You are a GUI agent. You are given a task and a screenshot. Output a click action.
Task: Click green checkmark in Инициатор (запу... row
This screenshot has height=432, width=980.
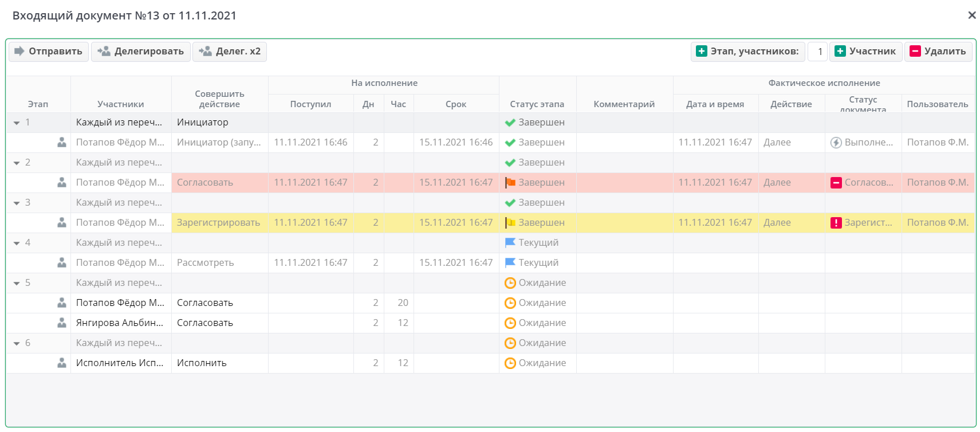coord(510,143)
